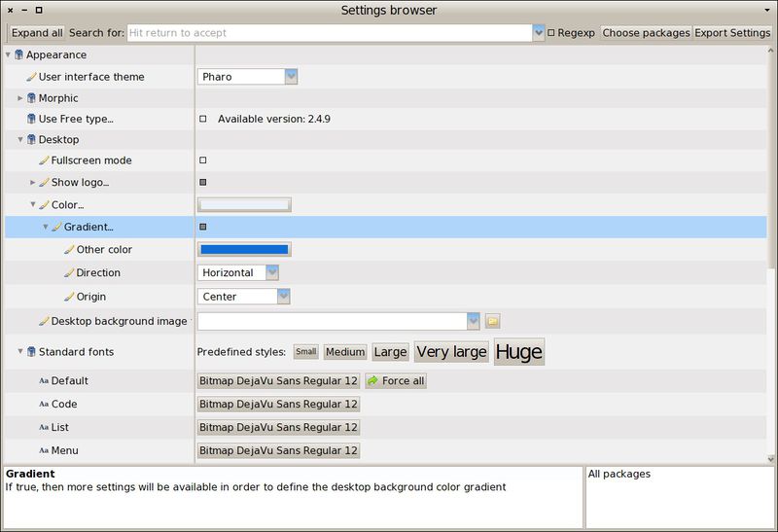Uncheck the Gradient checkbox
The height and width of the screenshot is (532, 778).
(203, 228)
